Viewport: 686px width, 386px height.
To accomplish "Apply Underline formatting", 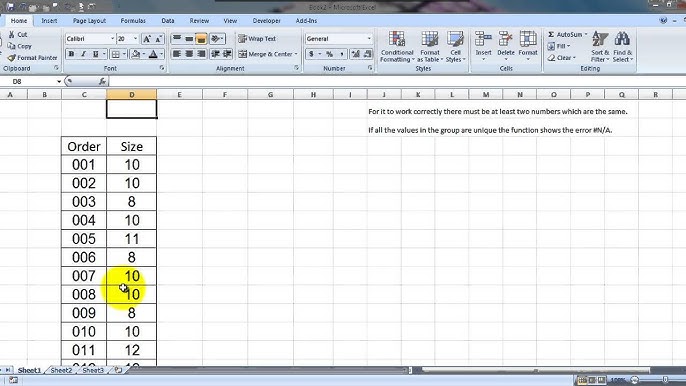I will (x=95, y=54).
